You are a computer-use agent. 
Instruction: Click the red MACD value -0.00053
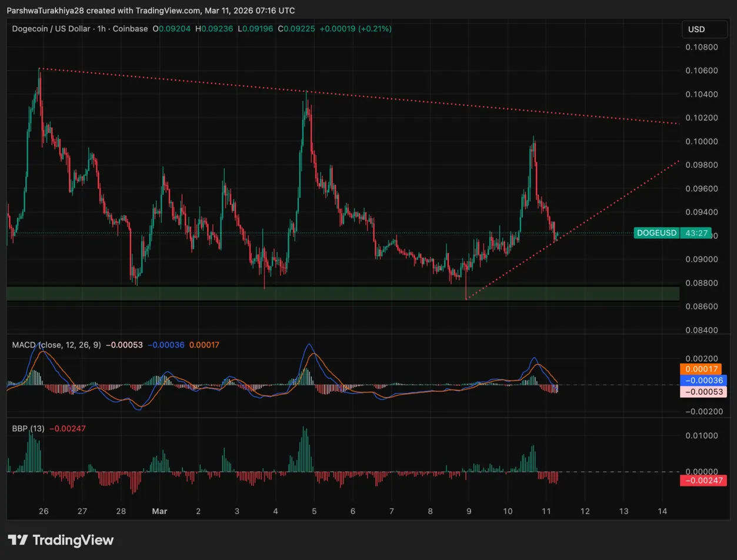point(703,392)
